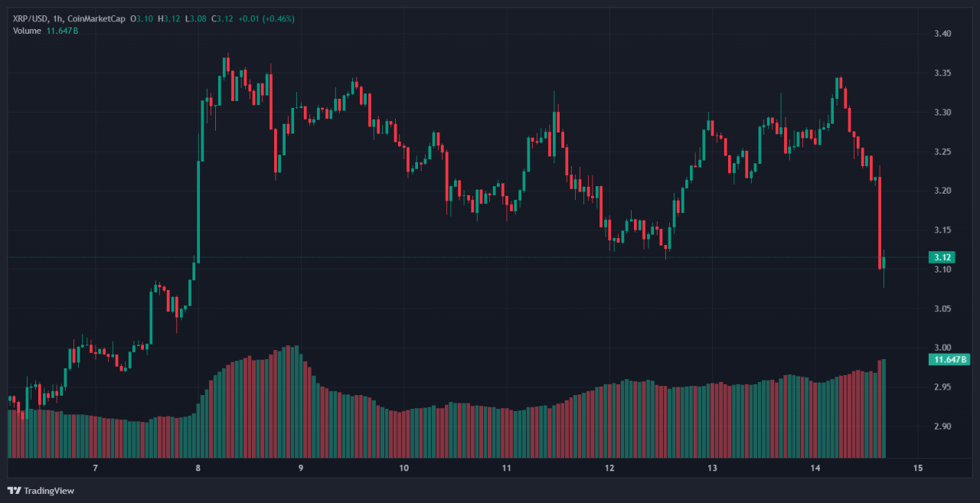The height and width of the screenshot is (503, 980).
Task: Click the Volume indicator label
Action: pyautogui.click(x=28, y=30)
